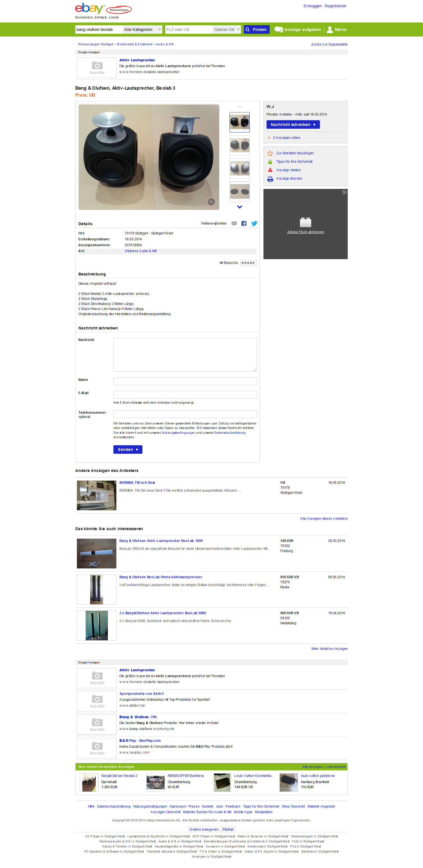Click the Finden search button

coord(257,30)
